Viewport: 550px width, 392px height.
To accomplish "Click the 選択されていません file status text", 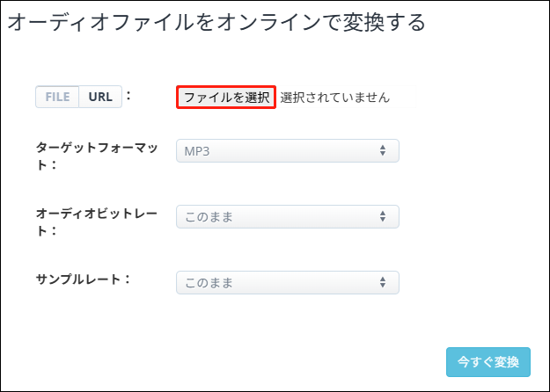I will point(334,98).
